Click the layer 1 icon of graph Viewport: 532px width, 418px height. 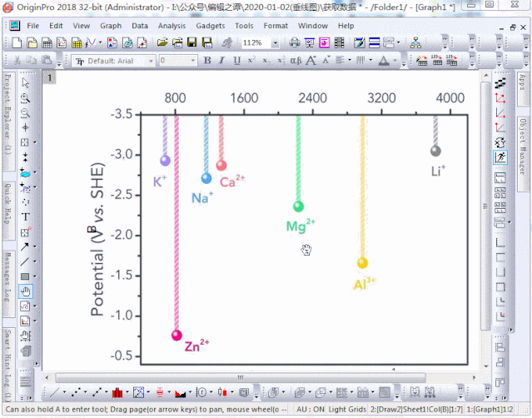(x=49, y=77)
